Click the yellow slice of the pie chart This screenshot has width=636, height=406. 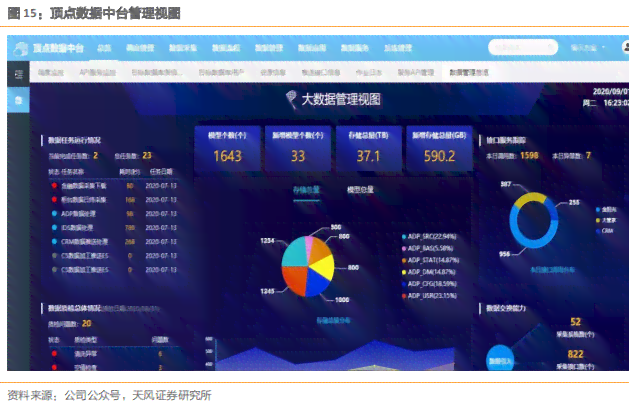(324, 267)
